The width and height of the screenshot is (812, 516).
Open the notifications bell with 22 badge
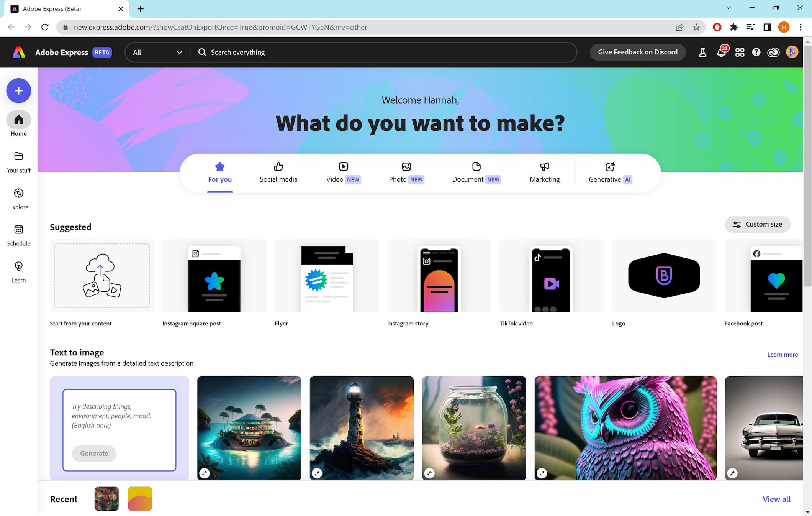(721, 52)
